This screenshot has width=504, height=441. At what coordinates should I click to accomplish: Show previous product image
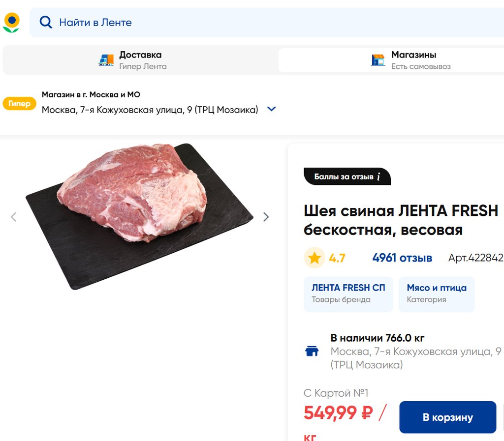[14, 217]
